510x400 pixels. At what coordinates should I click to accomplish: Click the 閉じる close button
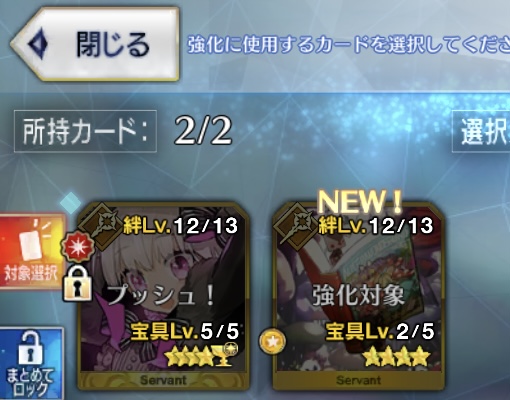click(x=95, y=44)
